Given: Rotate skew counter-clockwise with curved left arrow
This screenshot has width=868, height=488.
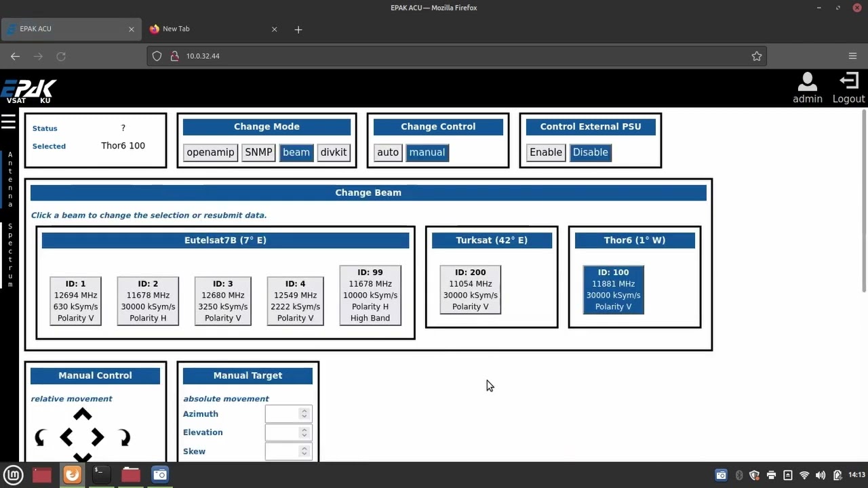Looking at the screenshot, I should point(40,439).
